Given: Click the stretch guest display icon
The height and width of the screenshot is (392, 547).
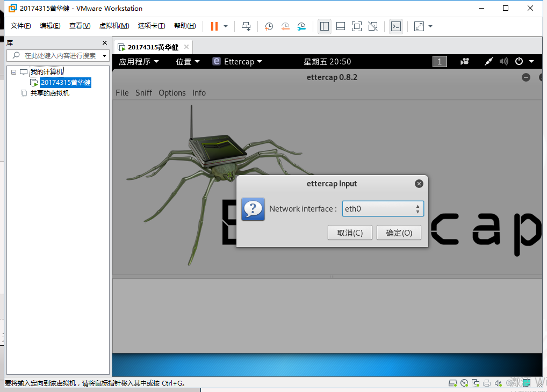Looking at the screenshot, I should click(419, 26).
